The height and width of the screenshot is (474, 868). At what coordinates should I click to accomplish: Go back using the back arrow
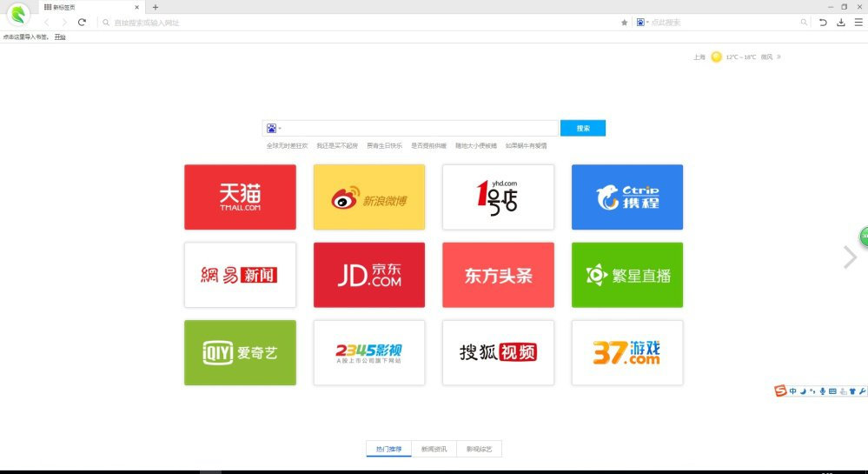pos(47,22)
